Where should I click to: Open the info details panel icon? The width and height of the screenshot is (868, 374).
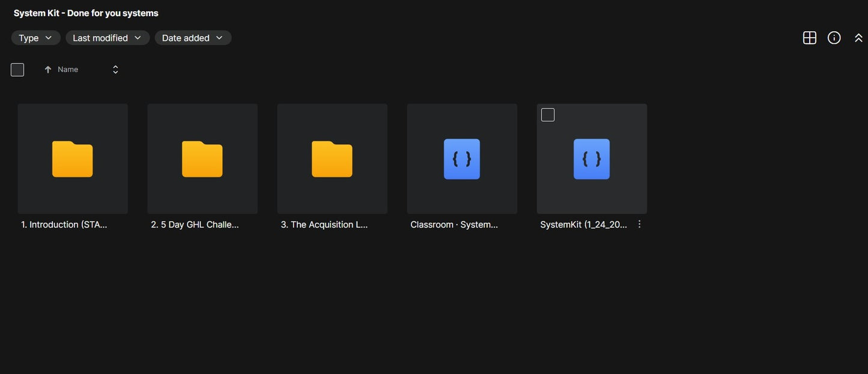[x=834, y=38]
